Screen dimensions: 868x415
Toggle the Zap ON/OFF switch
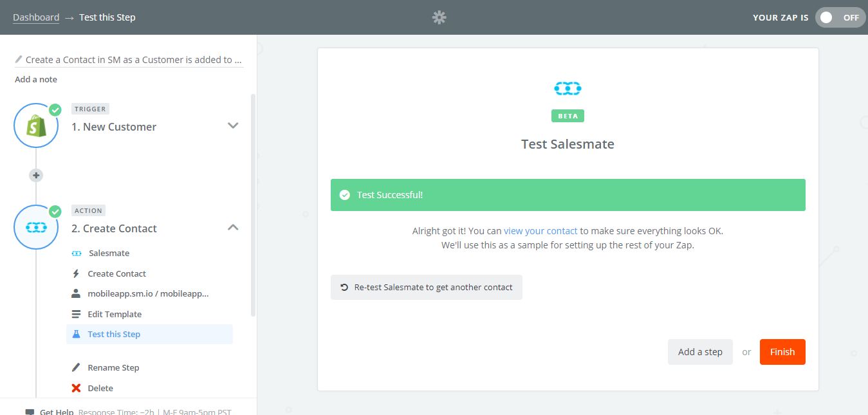[x=840, y=17]
